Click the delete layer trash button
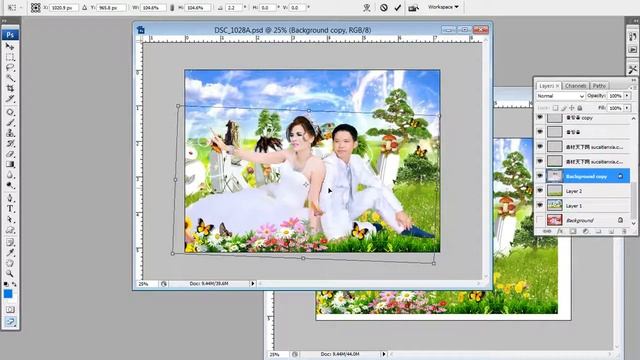Image resolution: width=640 pixels, height=360 pixels. (624, 231)
